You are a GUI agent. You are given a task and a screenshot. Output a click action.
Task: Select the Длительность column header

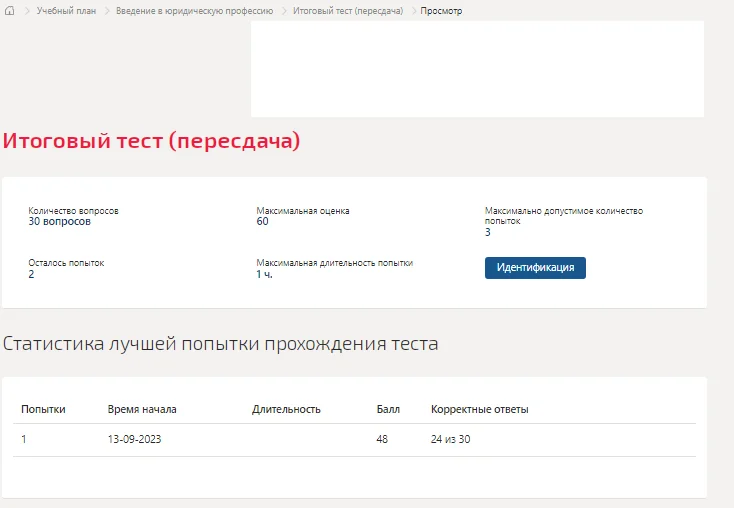286,409
